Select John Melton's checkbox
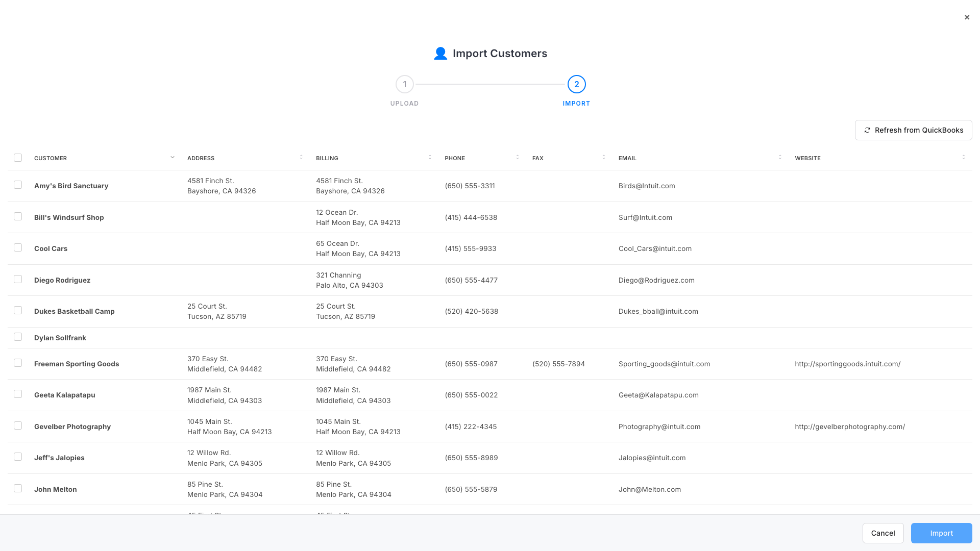This screenshot has height=551, width=980. 18,488
